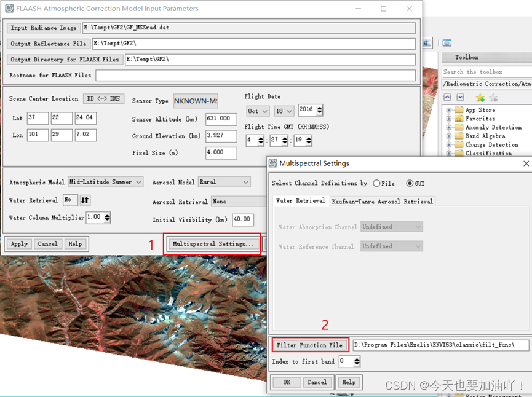Click the grey remove favorite star icon
Viewport: 532px width, 397px height.
tap(494, 98)
